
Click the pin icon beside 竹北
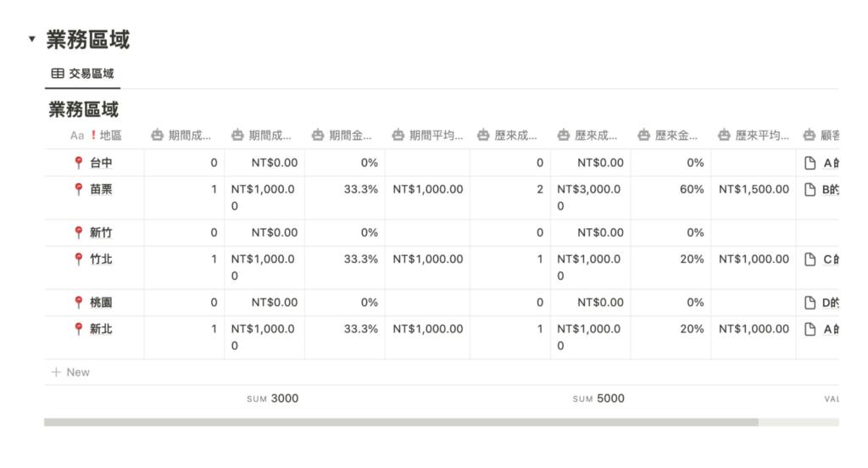[80, 259]
